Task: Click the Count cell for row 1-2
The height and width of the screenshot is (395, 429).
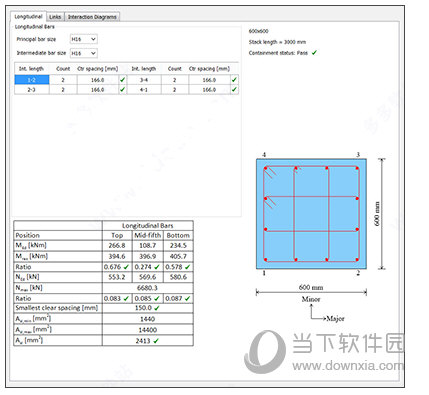Action: pos(63,80)
